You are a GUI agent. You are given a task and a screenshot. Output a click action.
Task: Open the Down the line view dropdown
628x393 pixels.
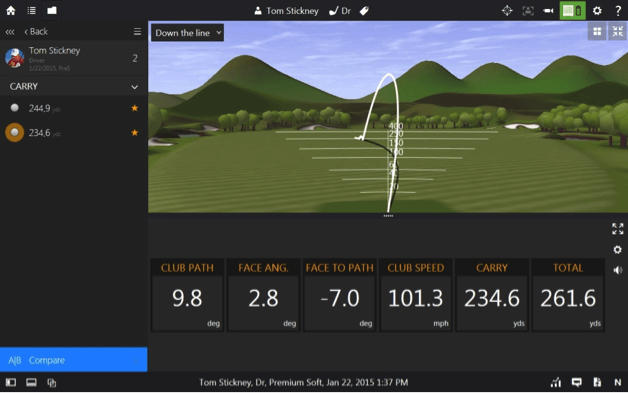(187, 33)
